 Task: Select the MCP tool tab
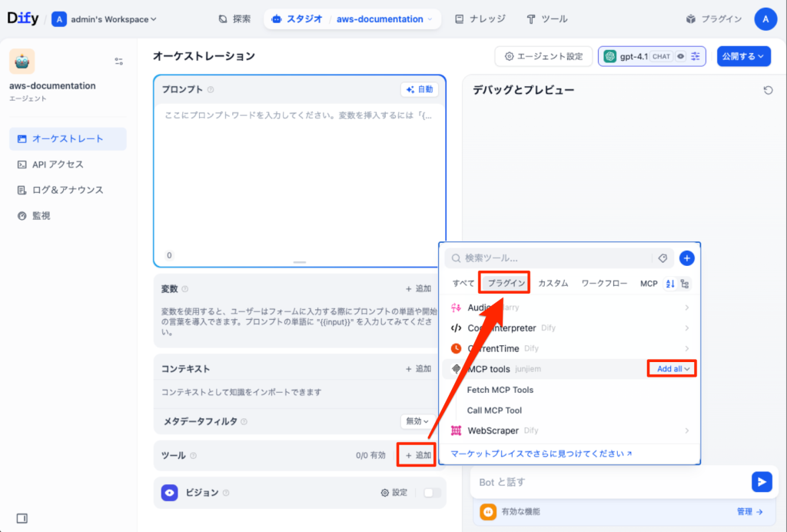[649, 283]
